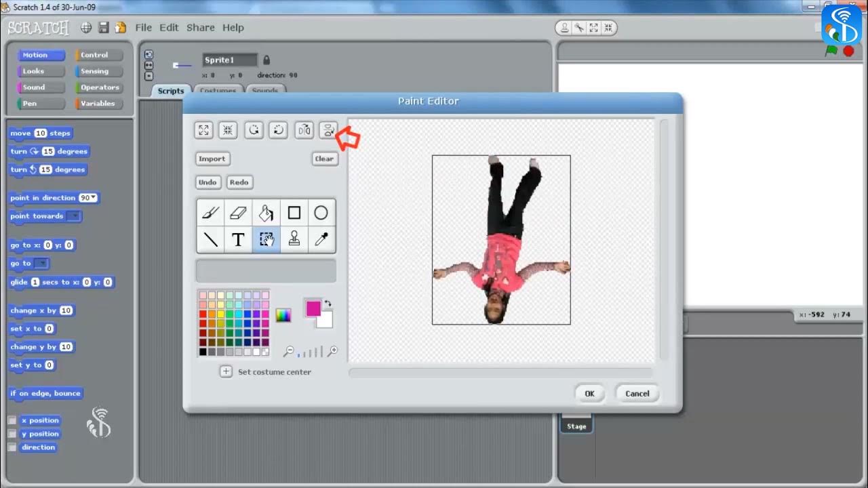Select the Operators block category
The image size is (868, 488).
tap(100, 87)
